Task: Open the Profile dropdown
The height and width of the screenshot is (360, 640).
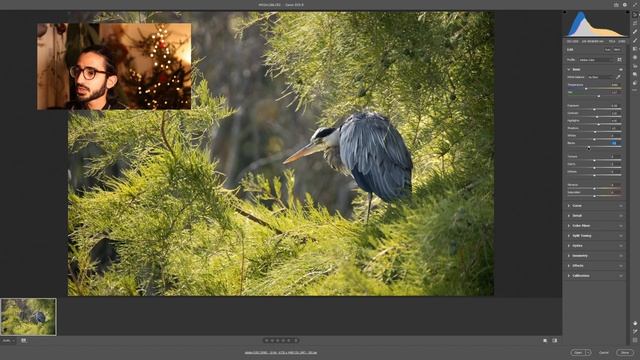Action: point(596,60)
